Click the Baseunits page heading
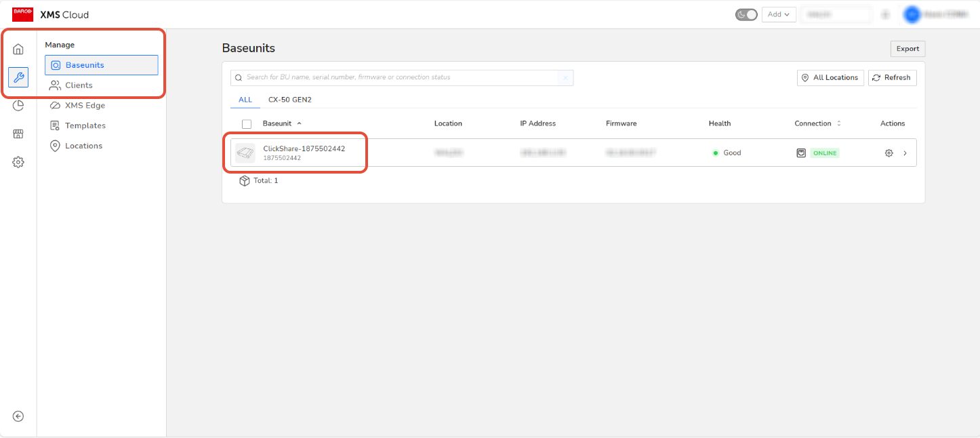This screenshot has width=980, height=438. [x=249, y=48]
